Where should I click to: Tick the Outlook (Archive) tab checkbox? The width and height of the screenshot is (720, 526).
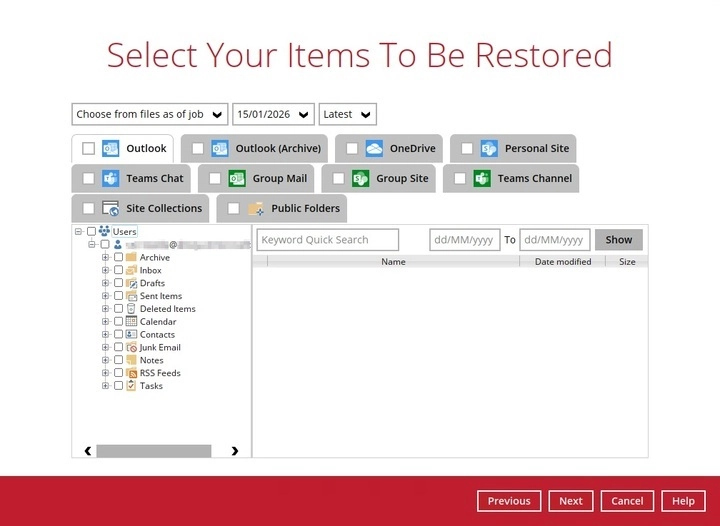coord(198,149)
